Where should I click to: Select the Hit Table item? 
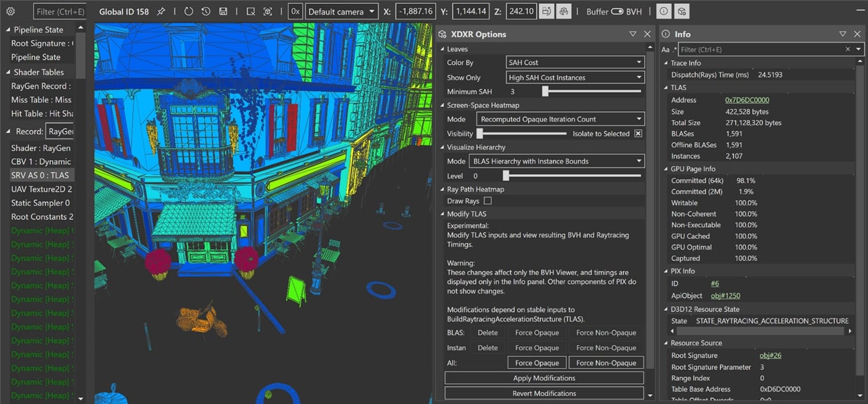pos(42,114)
